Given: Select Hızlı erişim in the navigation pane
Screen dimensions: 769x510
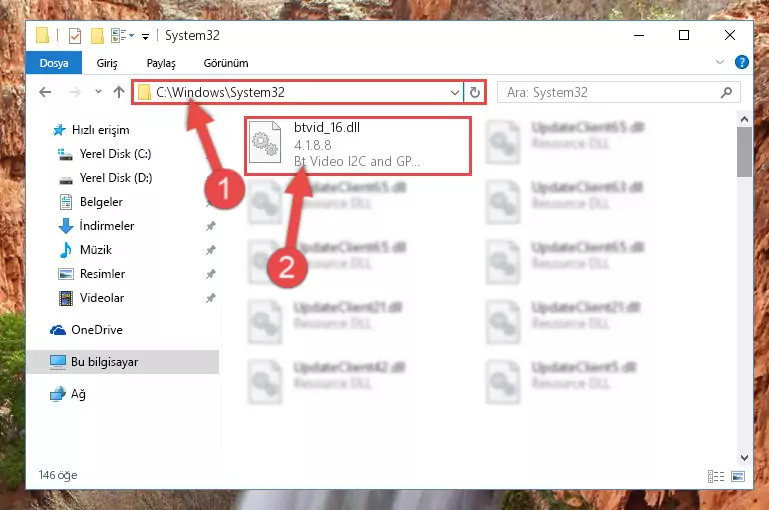Looking at the screenshot, I should pos(91,130).
